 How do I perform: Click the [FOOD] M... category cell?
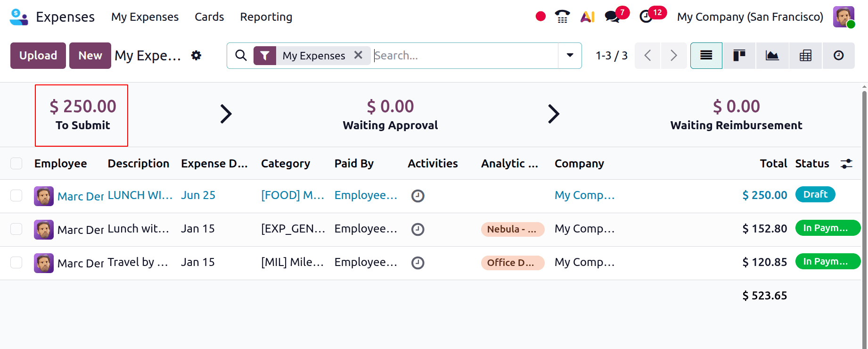(x=293, y=195)
